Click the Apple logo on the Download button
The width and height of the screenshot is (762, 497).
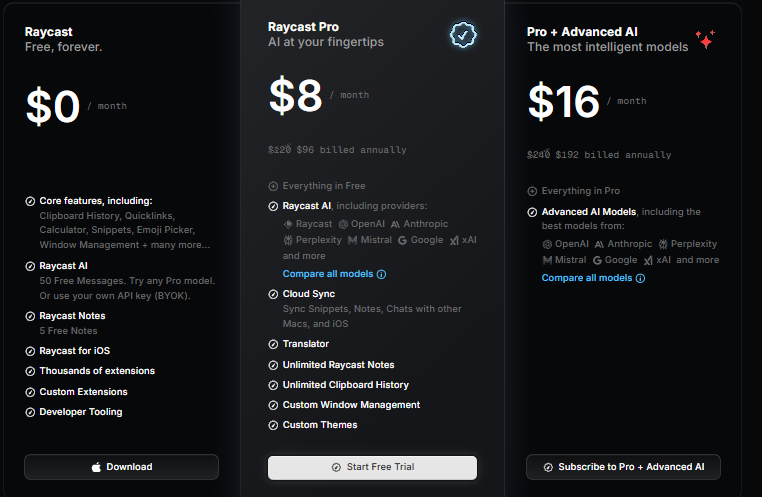tap(97, 467)
